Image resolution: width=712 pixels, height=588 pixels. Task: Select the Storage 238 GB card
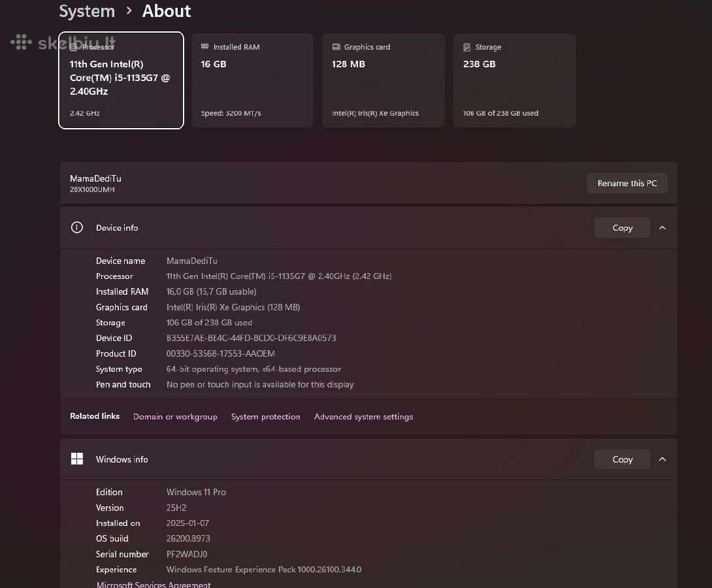click(515, 80)
